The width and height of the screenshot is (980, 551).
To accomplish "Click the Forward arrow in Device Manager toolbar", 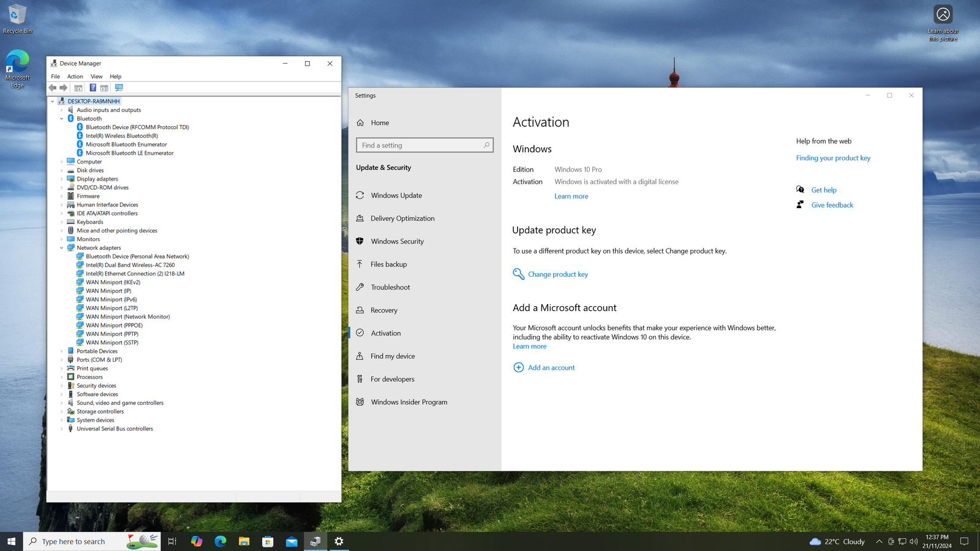I will (63, 88).
